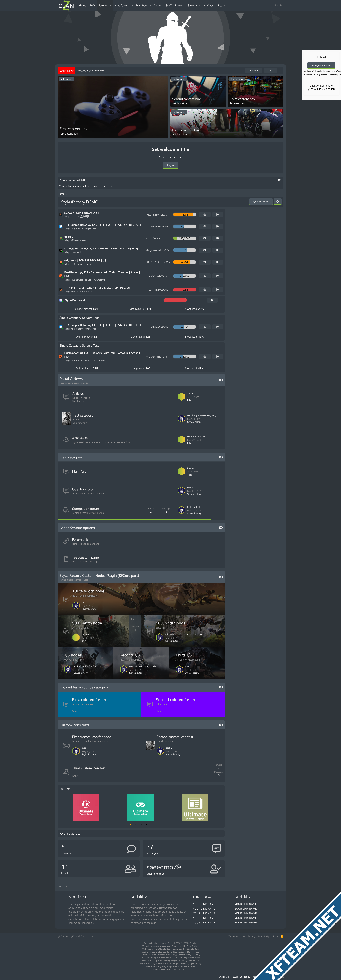Viewport: 341px width, 980px height.
Task: Connect to TheIsland Davidscloud server with play icon
Action: click(217, 250)
